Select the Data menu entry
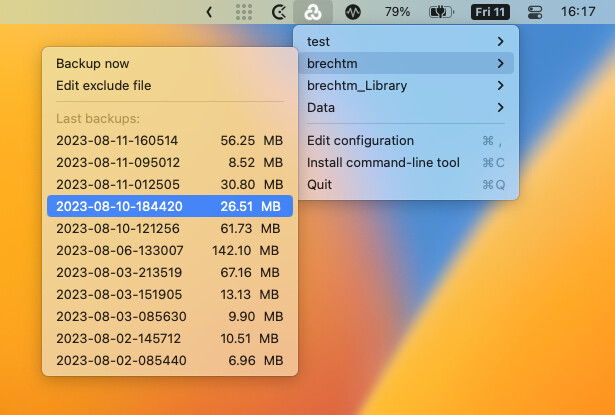Screen dimensions: 615x415 (x=406, y=107)
